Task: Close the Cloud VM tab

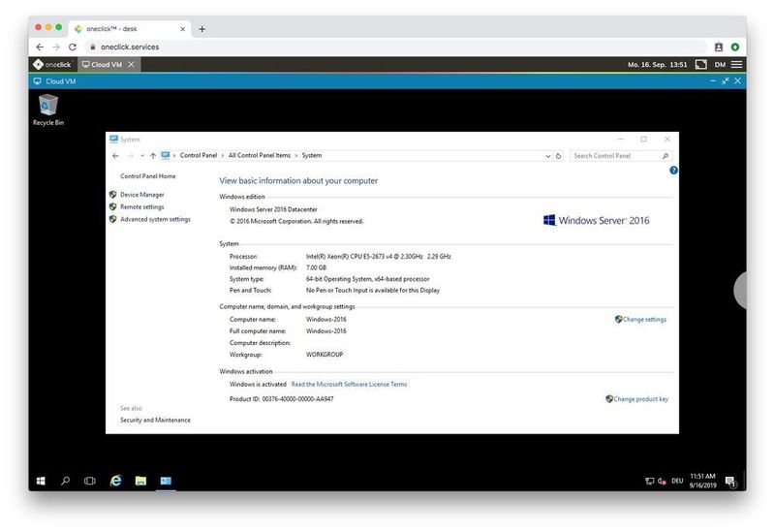Action: (131, 64)
